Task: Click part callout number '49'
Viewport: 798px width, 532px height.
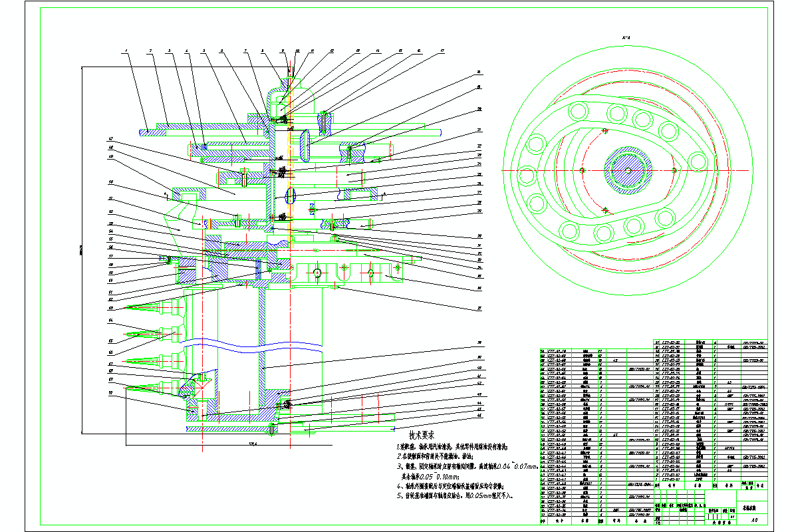Action: [x=110, y=157]
